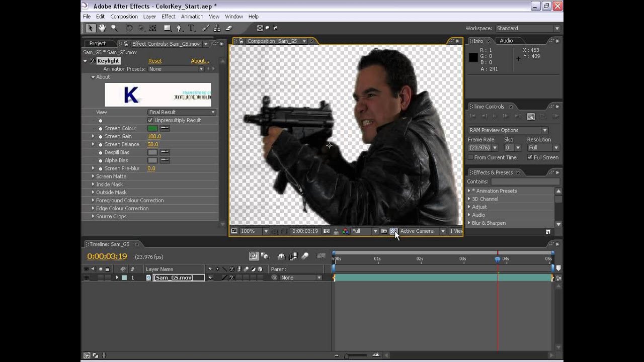Image resolution: width=644 pixels, height=362 pixels.
Task: Click the Screen Colour eyedropper icon
Action: (165, 128)
